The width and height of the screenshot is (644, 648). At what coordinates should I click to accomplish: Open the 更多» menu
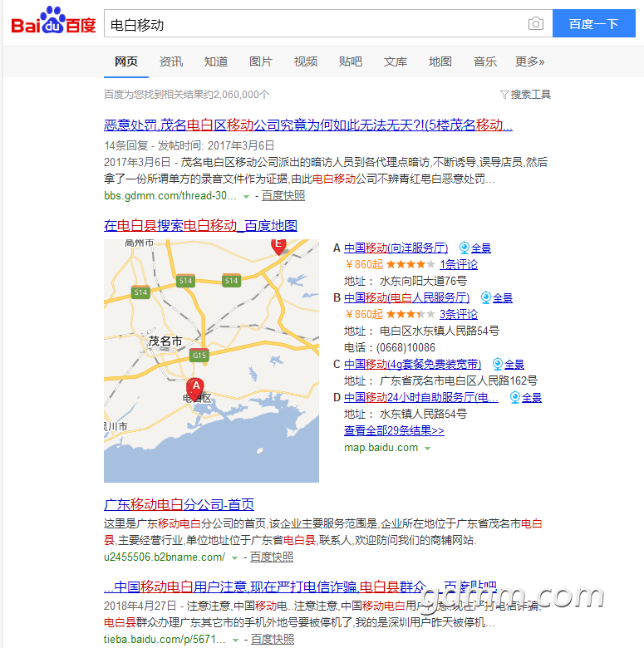(x=529, y=62)
